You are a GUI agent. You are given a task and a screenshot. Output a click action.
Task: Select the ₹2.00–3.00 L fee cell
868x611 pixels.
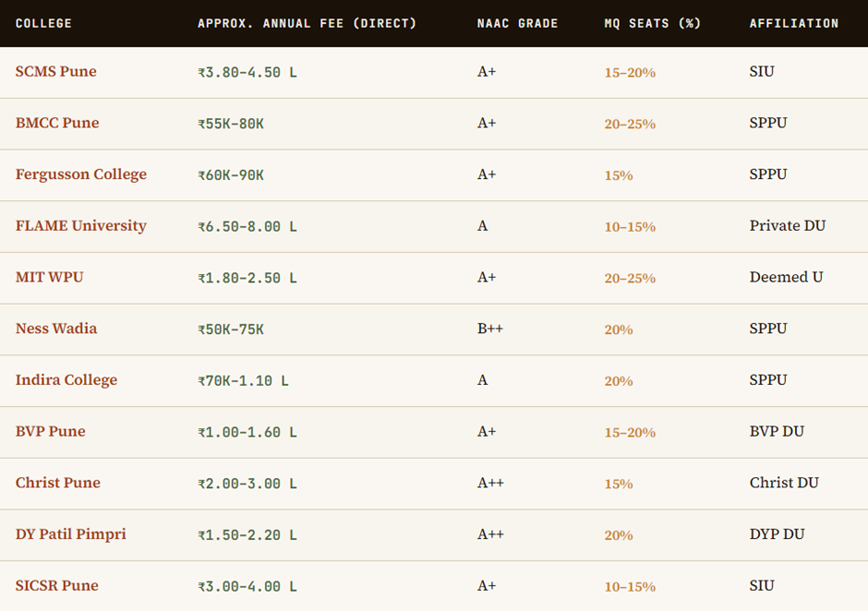click(x=247, y=484)
